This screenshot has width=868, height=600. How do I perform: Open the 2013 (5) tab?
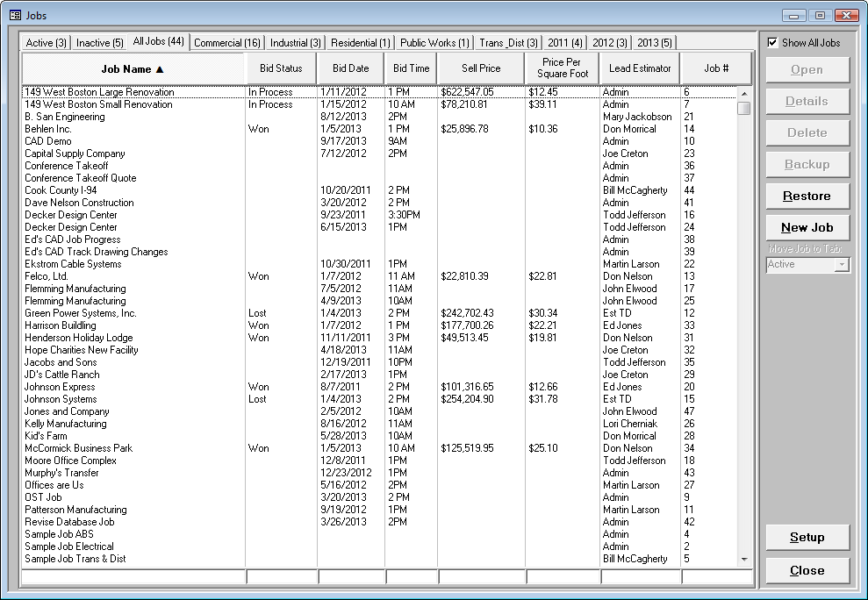click(655, 43)
